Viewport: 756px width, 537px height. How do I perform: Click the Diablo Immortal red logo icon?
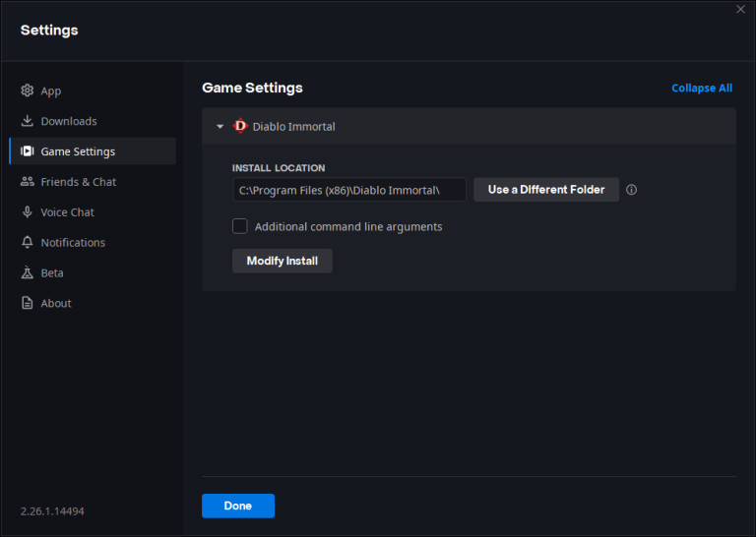click(x=240, y=126)
